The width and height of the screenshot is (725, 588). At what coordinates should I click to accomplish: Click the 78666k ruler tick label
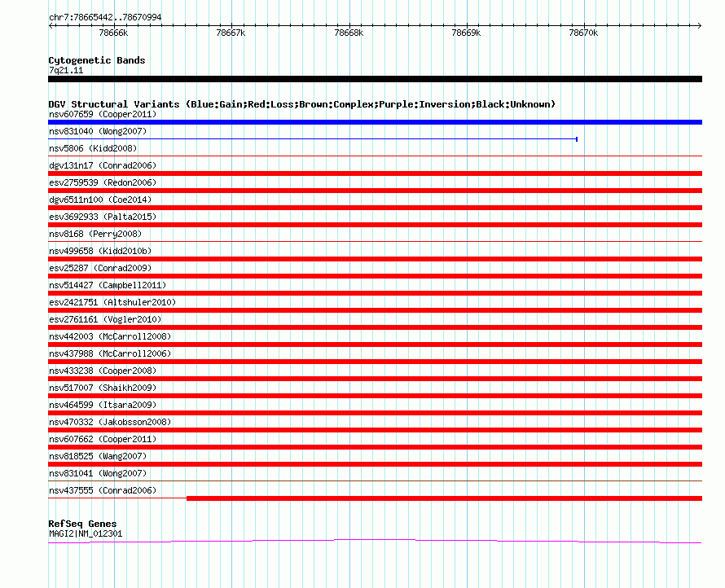(x=113, y=33)
